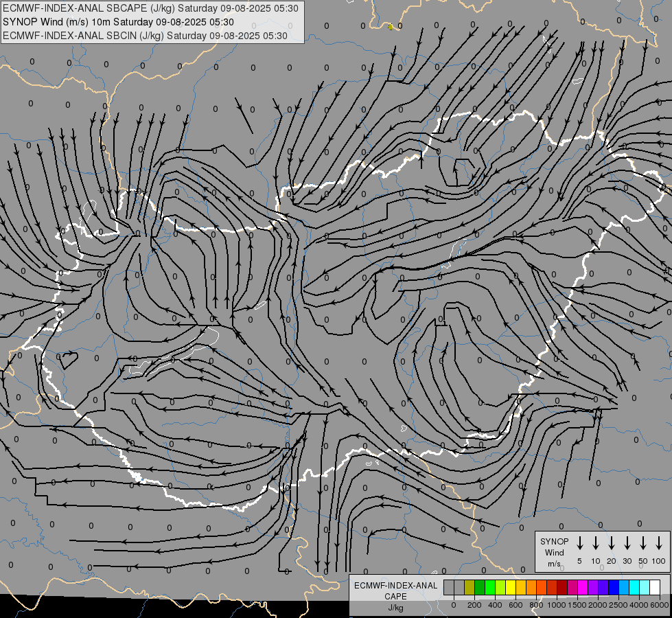Click the 200 tick label on the CAPE scale
This screenshot has width=672, height=618.
coord(474,605)
